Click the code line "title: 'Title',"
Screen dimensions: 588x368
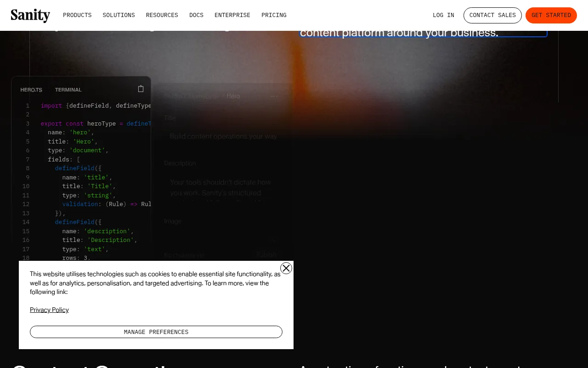coord(89,186)
